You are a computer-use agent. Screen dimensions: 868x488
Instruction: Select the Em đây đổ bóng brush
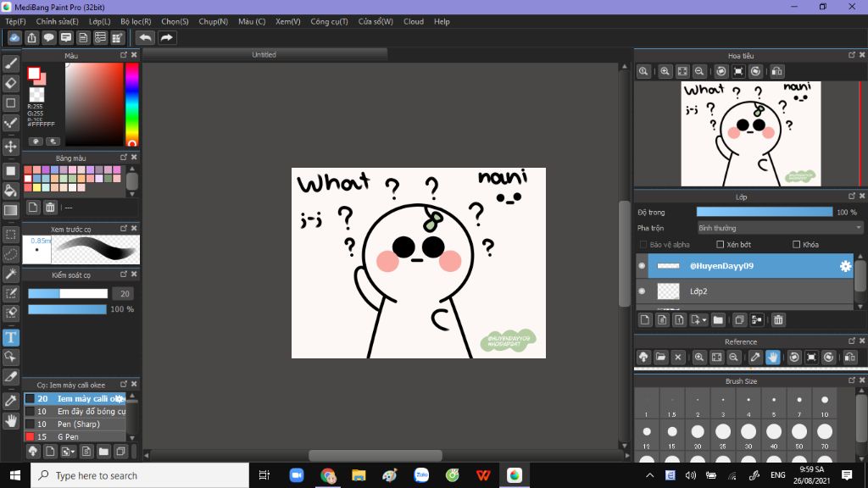point(75,411)
